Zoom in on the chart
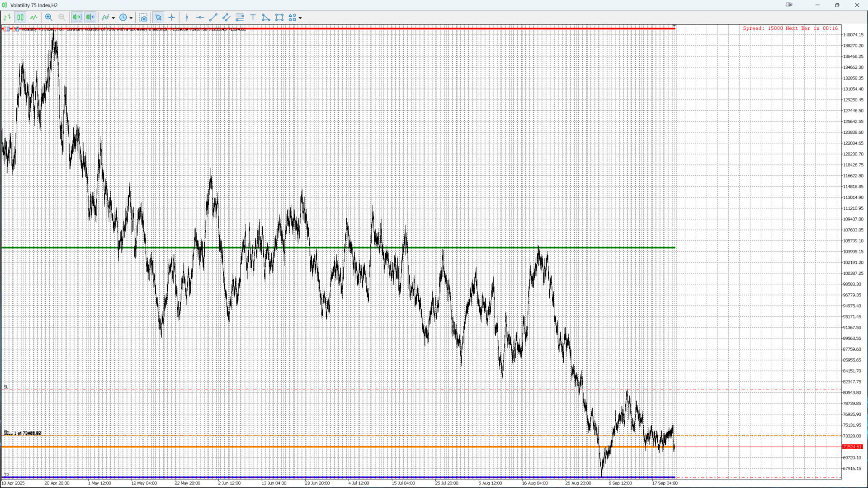This screenshot has height=488, width=868. coord(49,17)
